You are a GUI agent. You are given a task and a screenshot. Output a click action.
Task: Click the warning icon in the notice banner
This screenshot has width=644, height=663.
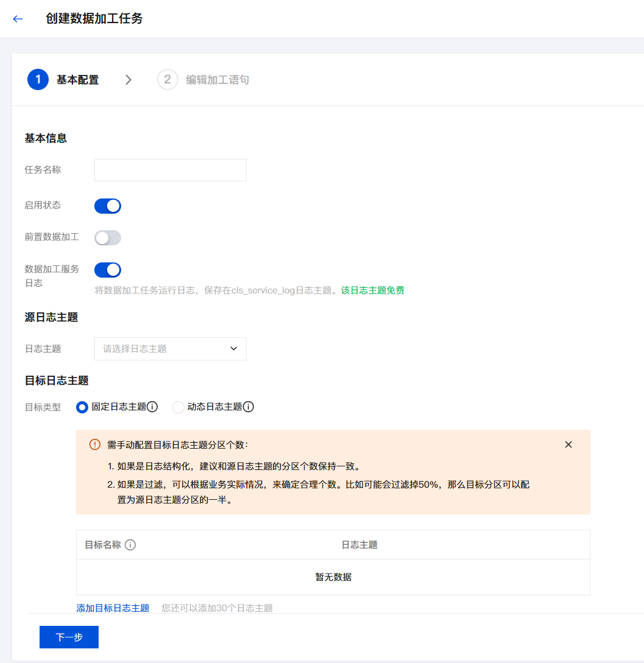coord(95,444)
